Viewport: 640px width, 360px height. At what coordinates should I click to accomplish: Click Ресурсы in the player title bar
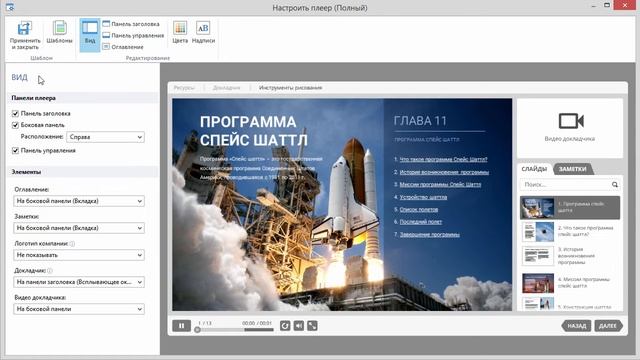[184, 88]
